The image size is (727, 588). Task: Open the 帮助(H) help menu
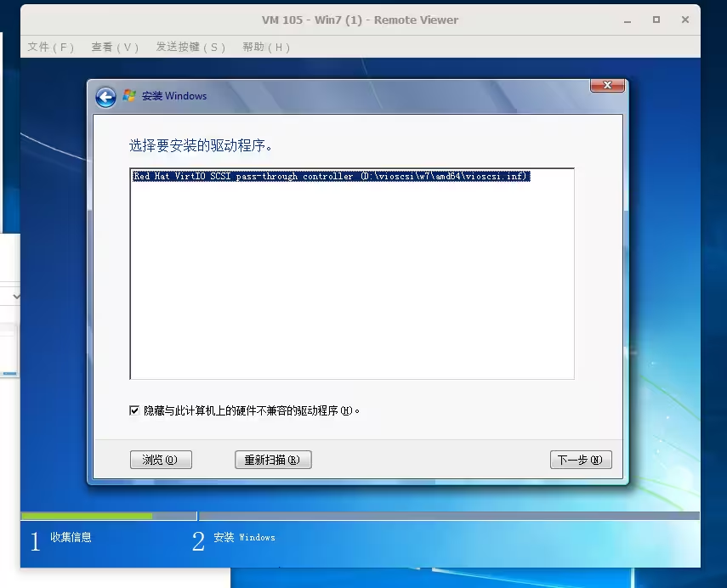(x=266, y=47)
